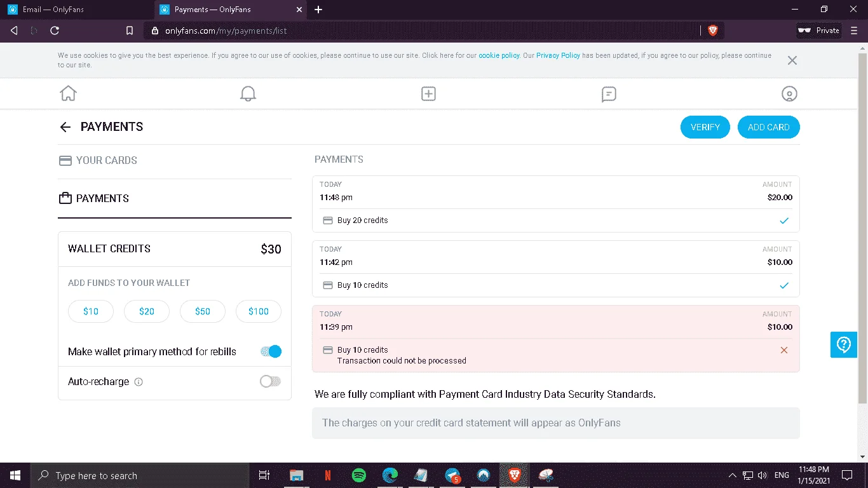This screenshot has height=488, width=868.
Task: Open the messages chat icon
Action: tap(609, 94)
